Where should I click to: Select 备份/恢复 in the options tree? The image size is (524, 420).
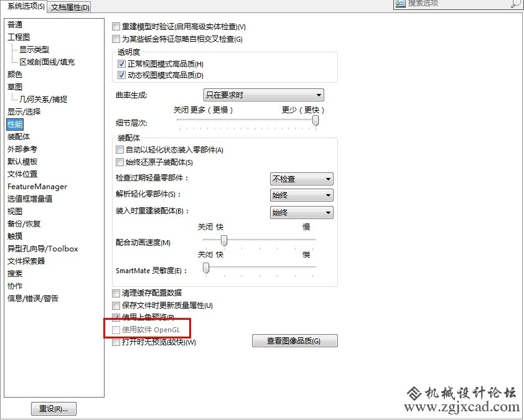pyautogui.click(x=24, y=224)
